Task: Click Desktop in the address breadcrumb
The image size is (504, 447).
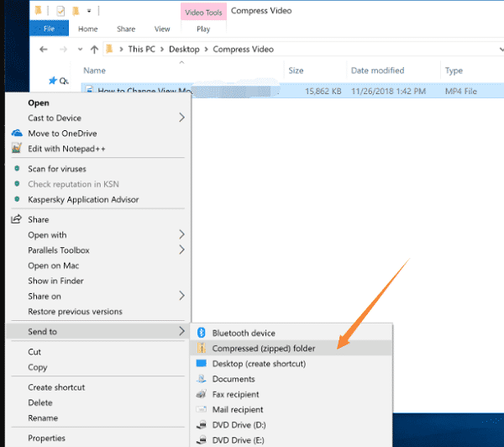Action: [184, 50]
